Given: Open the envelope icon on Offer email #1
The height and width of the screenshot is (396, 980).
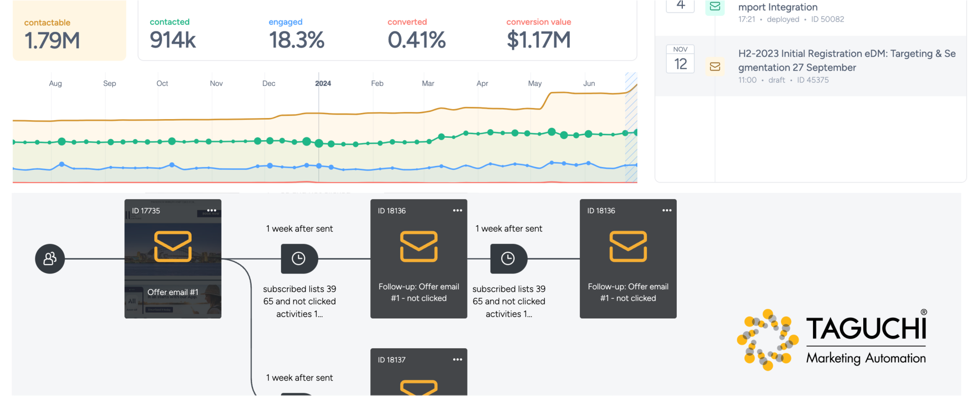Looking at the screenshot, I should (173, 246).
